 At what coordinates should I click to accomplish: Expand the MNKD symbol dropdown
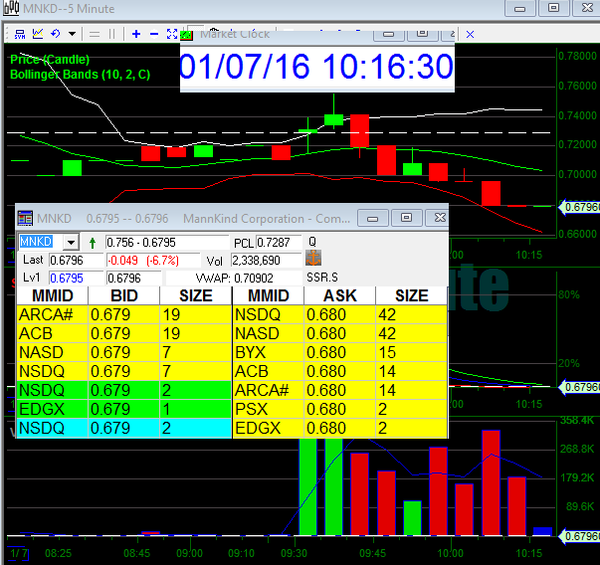[x=70, y=242]
